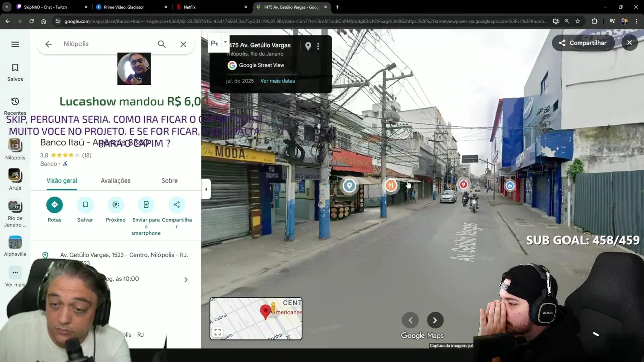The width and height of the screenshot is (644, 362).
Task: Click the Próximo nearby button
Action: (x=116, y=205)
